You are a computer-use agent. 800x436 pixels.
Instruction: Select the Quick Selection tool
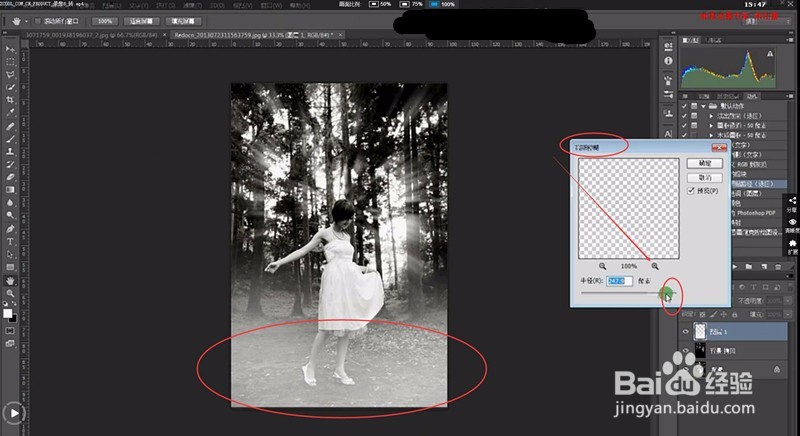tap(10, 87)
